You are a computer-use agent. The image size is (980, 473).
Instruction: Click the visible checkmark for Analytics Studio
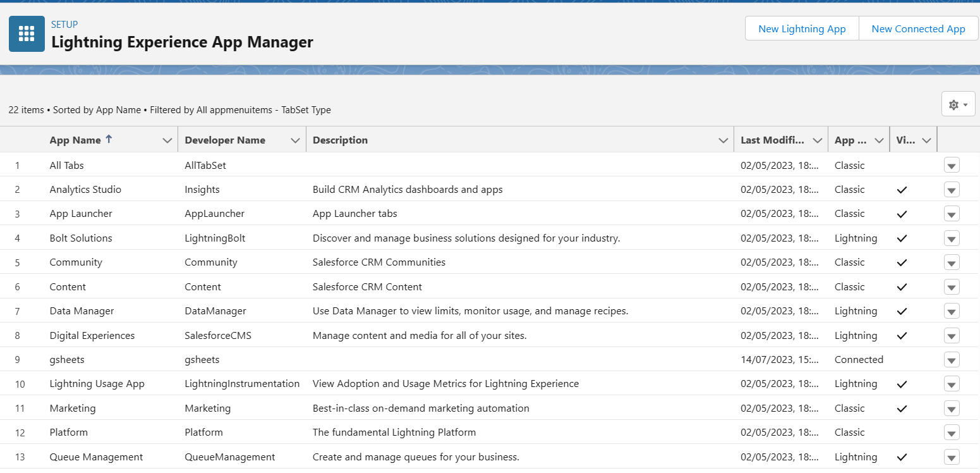tap(902, 190)
